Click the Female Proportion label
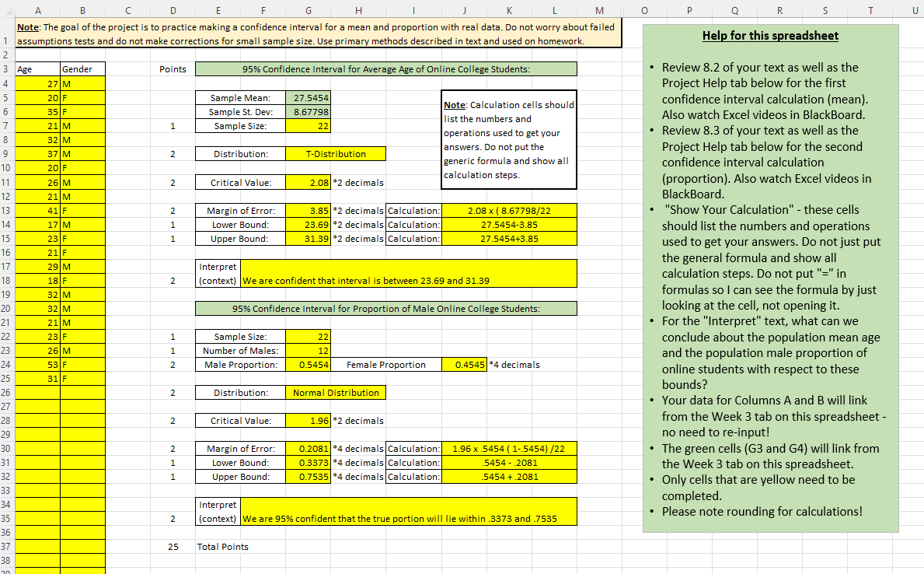Viewport: 924px width, 574px height. 386,365
